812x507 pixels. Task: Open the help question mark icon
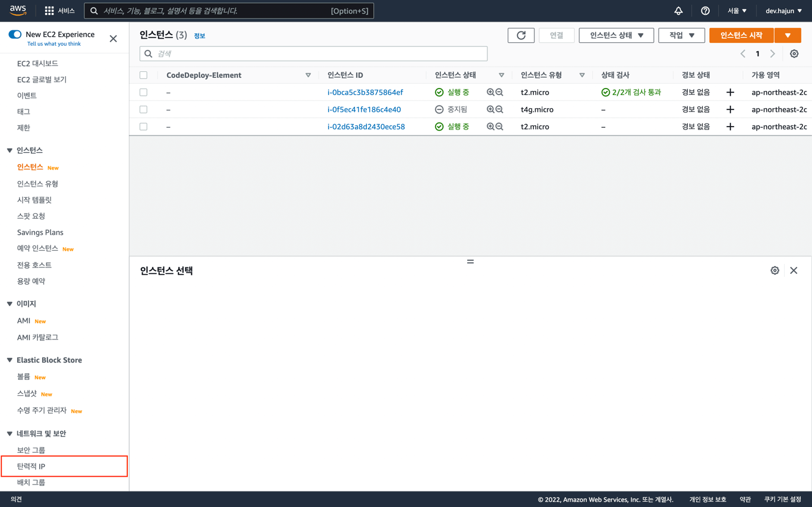click(x=705, y=11)
